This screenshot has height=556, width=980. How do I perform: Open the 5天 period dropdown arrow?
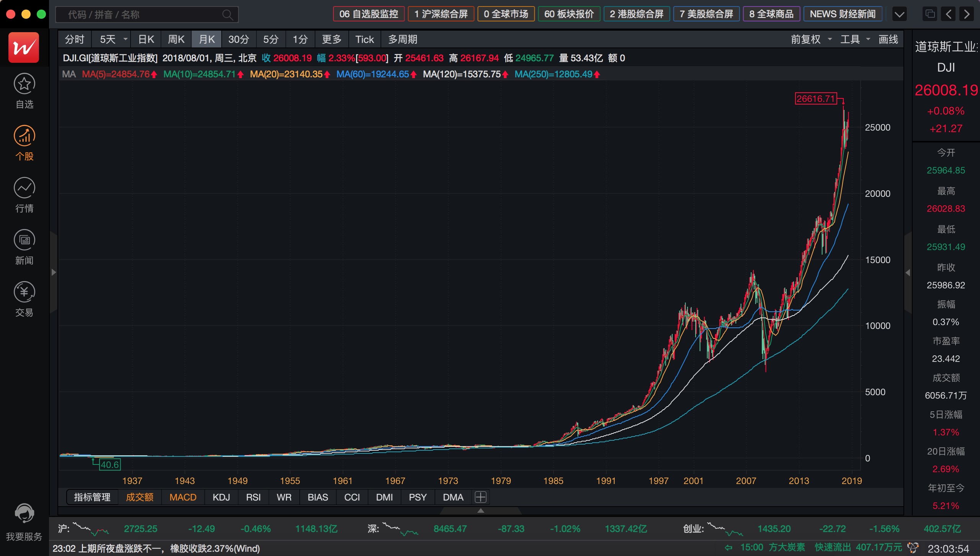(125, 39)
